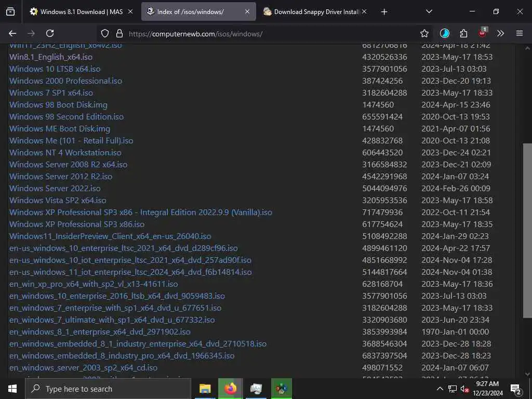
Task: Download Windows 7 SP1 x64.iso
Action: [51, 92]
